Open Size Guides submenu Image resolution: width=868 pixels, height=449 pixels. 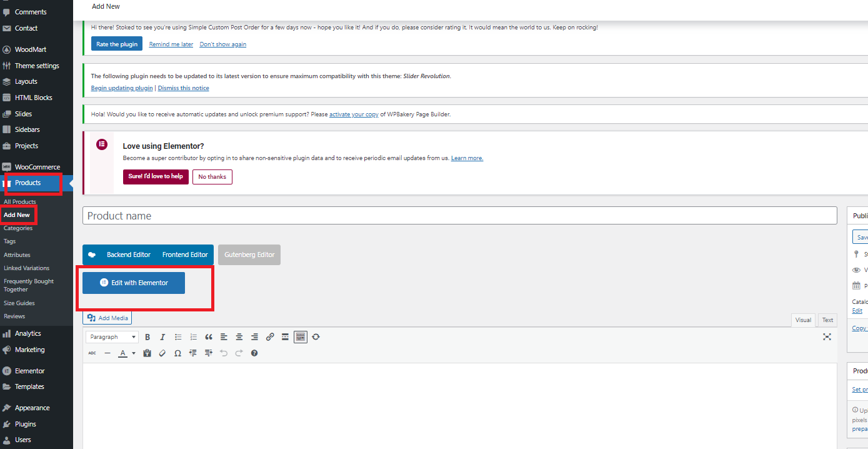(x=19, y=303)
